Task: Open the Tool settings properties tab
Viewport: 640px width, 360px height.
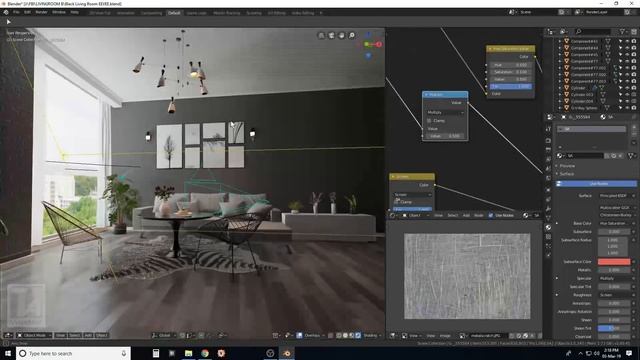Action: (x=548, y=129)
